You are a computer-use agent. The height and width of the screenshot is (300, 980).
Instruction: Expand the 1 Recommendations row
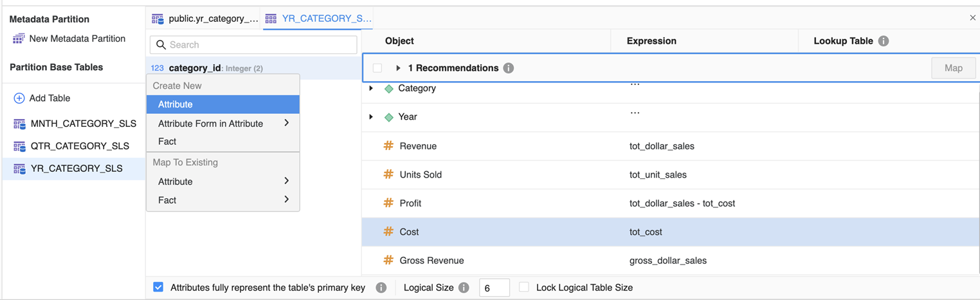[x=398, y=68]
